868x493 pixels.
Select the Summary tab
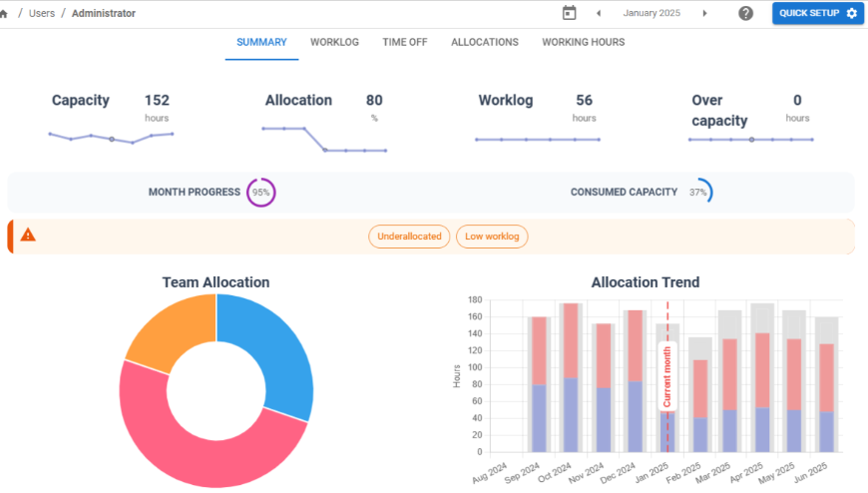tap(261, 43)
